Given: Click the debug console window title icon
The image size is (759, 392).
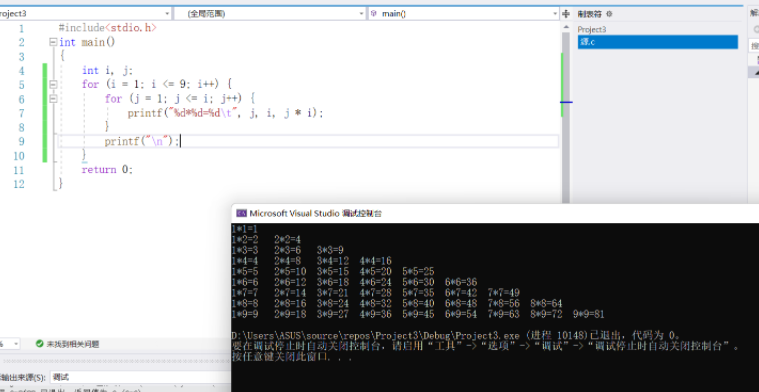Looking at the screenshot, I should (242, 213).
